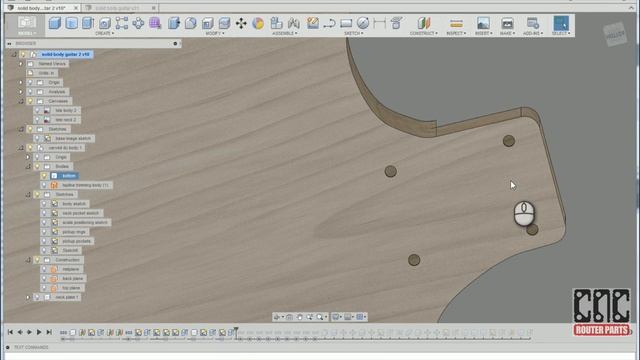Screen dimensions: 640x360
Task: Select the Hole tool in CREATE group
Action: coord(105,23)
